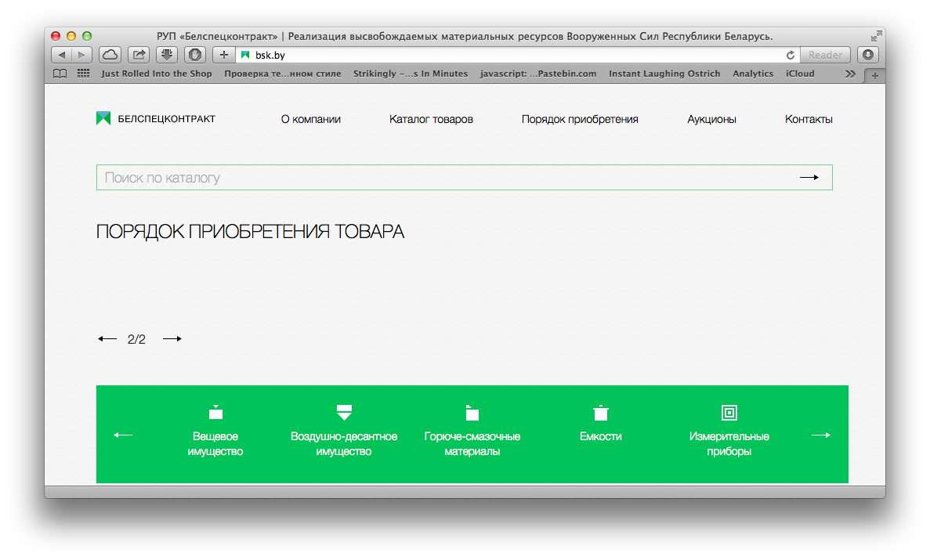Open the Каталог товаров menu item
The width and height of the screenshot is (930, 560).
[431, 119]
